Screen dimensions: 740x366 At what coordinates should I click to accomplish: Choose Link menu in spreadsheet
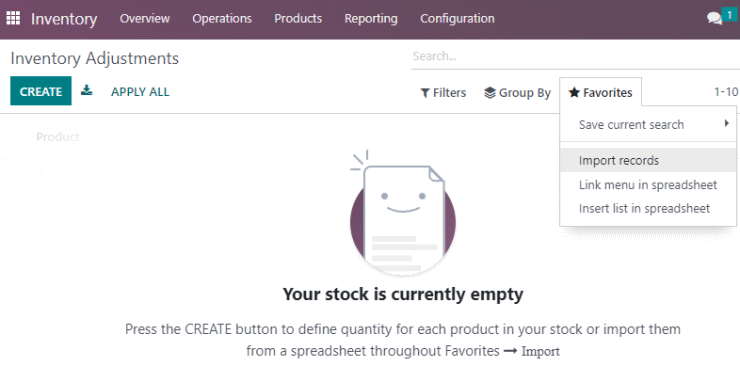pos(648,185)
